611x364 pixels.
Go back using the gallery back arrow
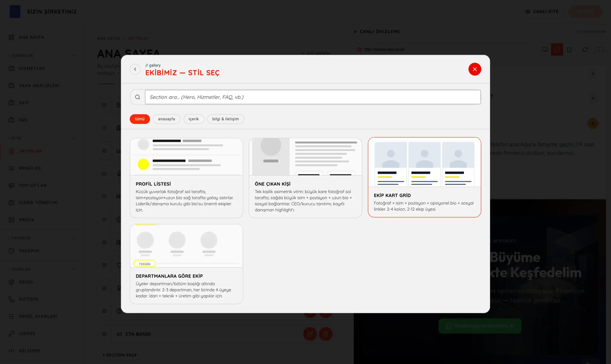[x=135, y=69]
